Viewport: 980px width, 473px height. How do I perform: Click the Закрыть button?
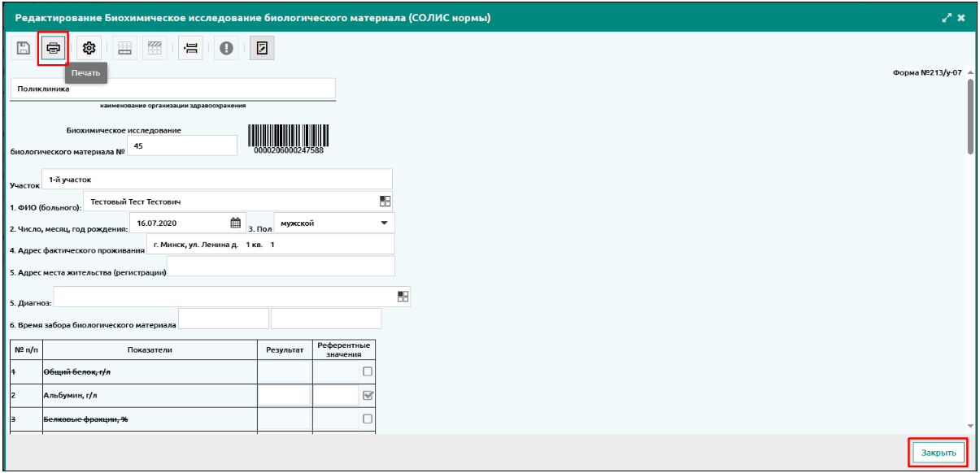coord(939,452)
